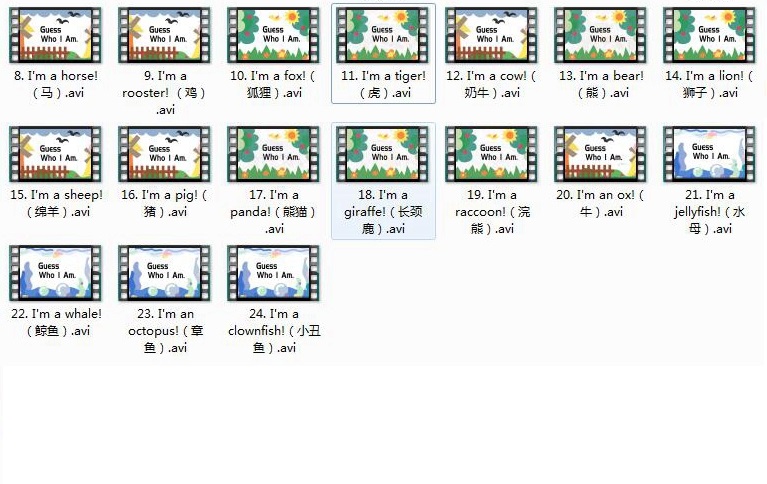Viewport: 767px width, 484px height.
Task: Select the whale video file icon
Action: click(x=56, y=272)
